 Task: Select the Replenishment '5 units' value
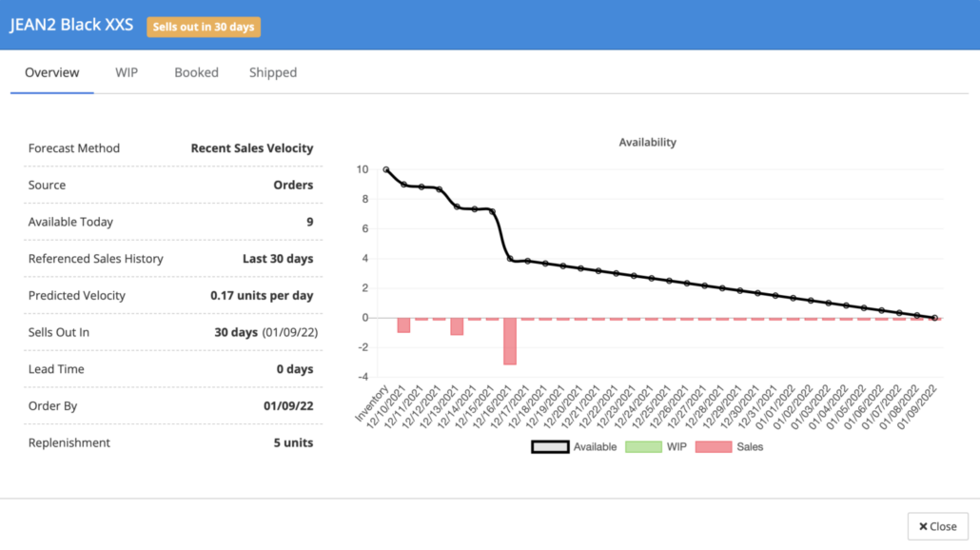click(x=293, y=443)
